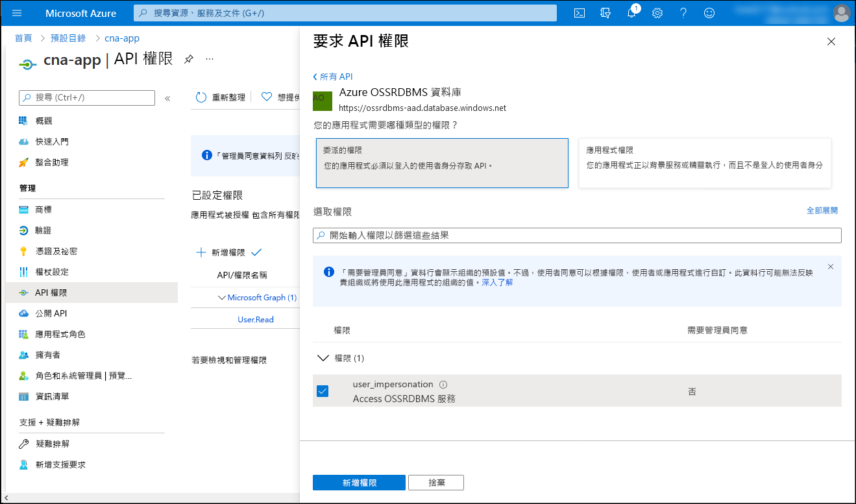This screenshot has width=856, height=504.
Task: Focus the permission filter search box
Action: pos(577,235)
